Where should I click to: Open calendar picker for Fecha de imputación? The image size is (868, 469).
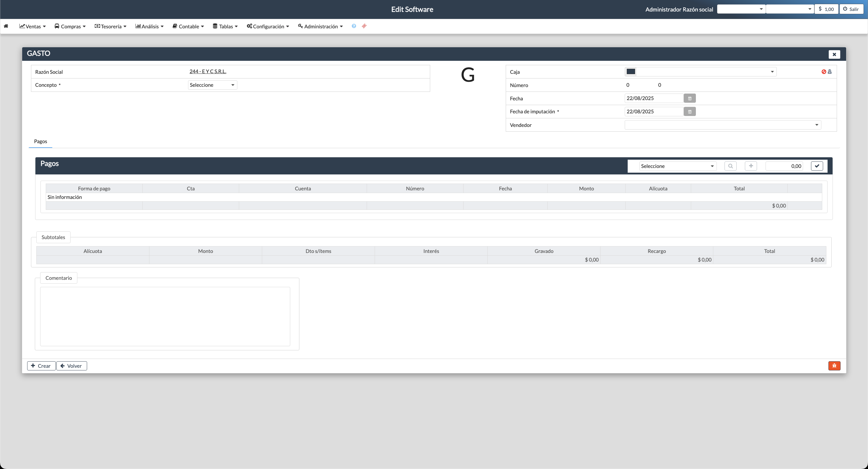coord(689,112)
